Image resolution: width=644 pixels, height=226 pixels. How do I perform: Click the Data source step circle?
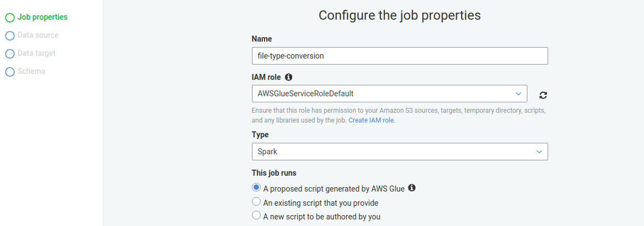pos(9,36)
